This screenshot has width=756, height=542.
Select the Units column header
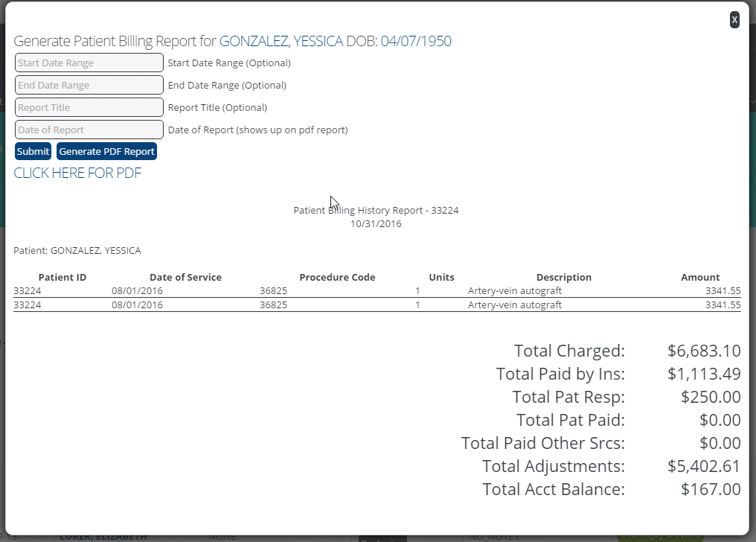[442, 277]
